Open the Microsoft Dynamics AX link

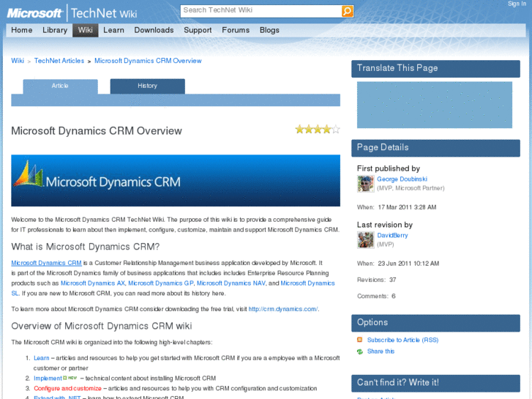[93, 283]
